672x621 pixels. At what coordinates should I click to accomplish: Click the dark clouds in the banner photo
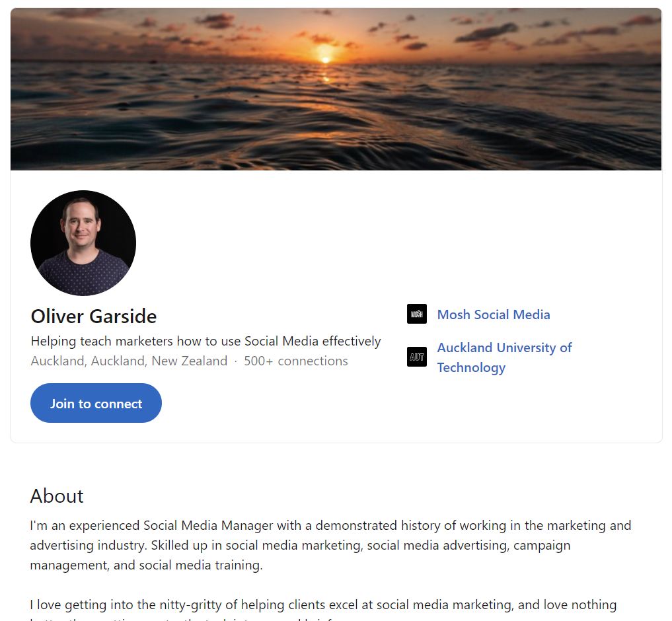(x=487, y=32)
